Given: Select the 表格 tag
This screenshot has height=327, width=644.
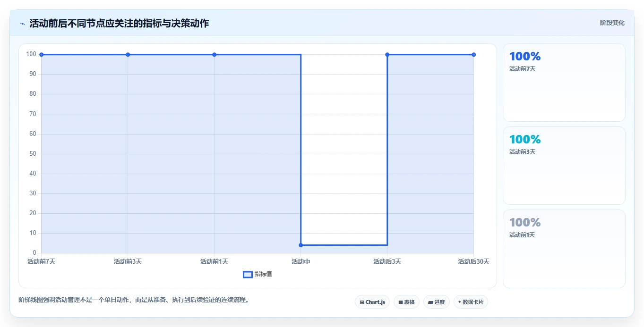Looking at the screenshot, I should coord(406,302).
